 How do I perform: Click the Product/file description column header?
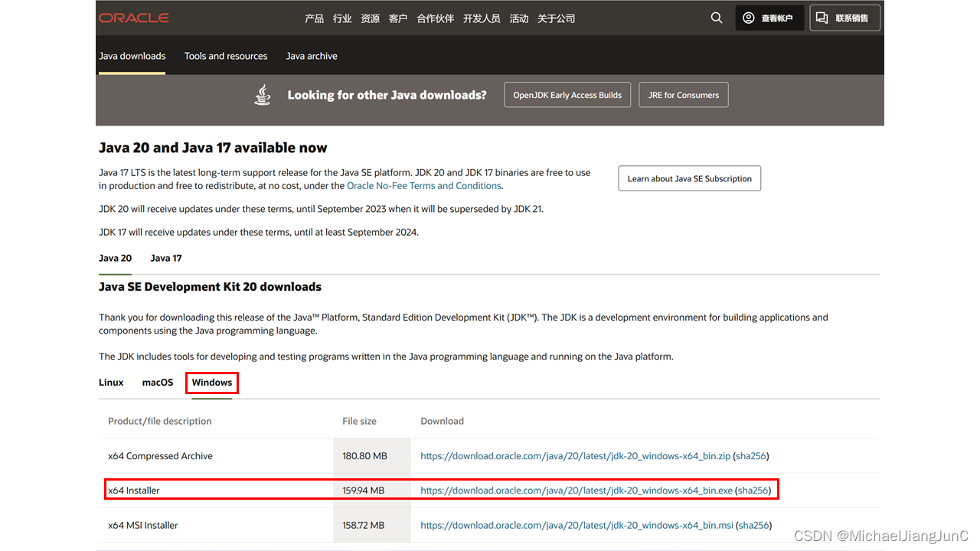[x=160, y=421]
